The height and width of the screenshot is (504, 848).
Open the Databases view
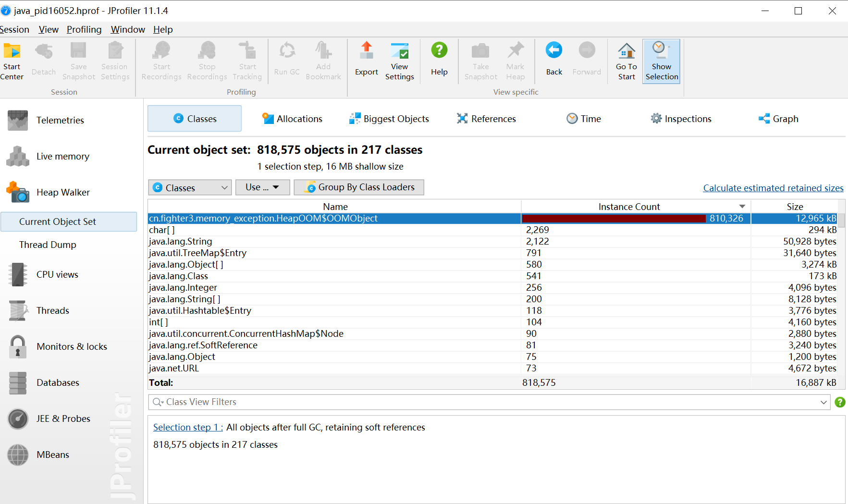tap(58, 382)
